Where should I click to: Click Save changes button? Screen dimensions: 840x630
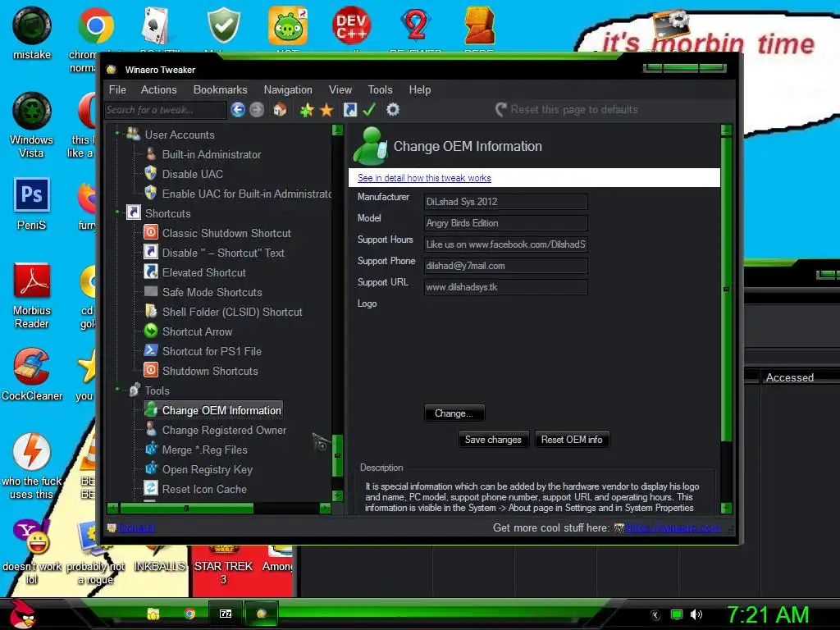(x=493, y=440)
